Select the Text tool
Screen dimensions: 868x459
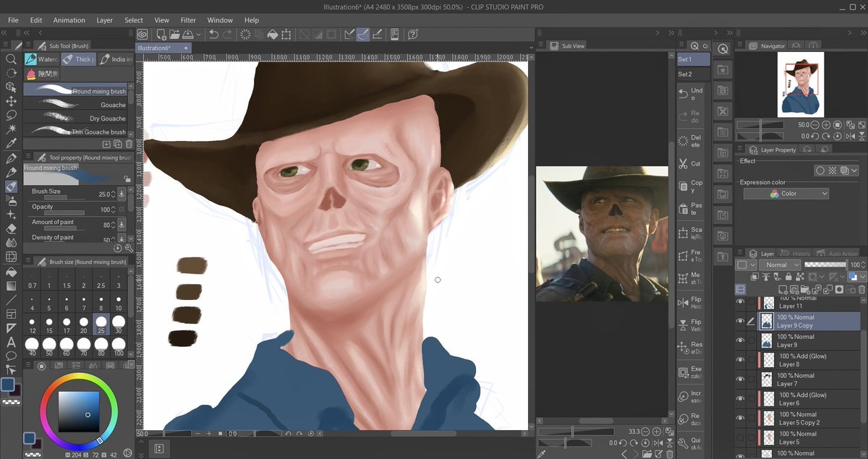coord(11,342)
